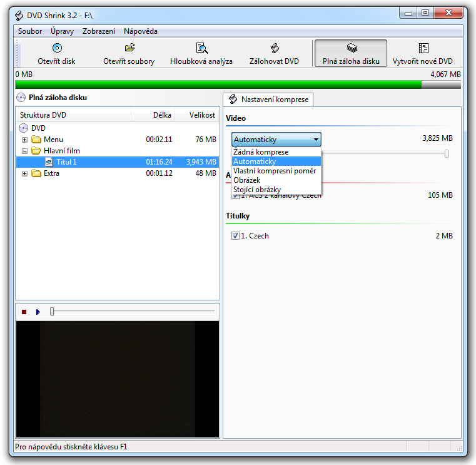This screenshot has width=476, height=465.
Task: Close the Automaticky compression dropdown arrow
Action: click(x=316, y=140)
